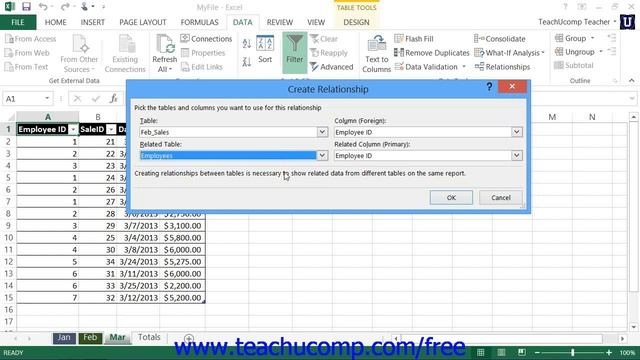Open the Sort dialog

click(x=265, y=50)
